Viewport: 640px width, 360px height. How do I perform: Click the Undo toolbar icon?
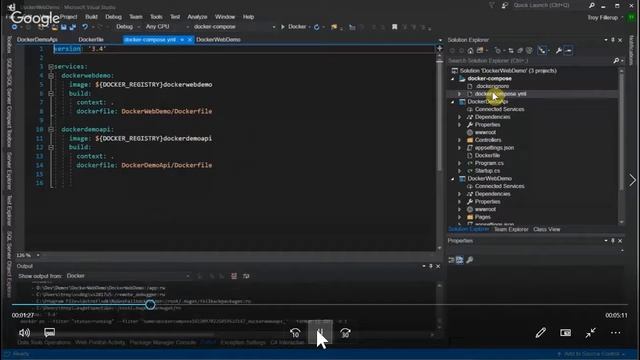84,27
